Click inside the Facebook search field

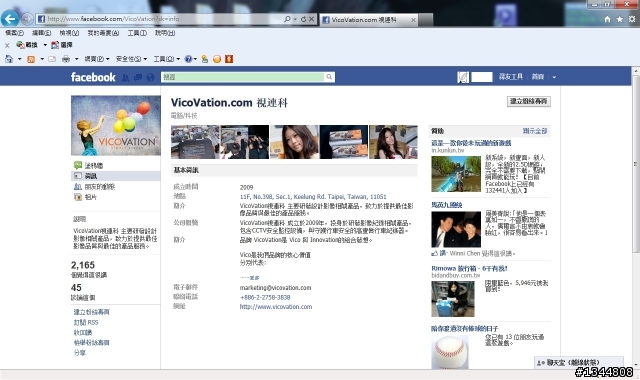(x=243, y=77)
